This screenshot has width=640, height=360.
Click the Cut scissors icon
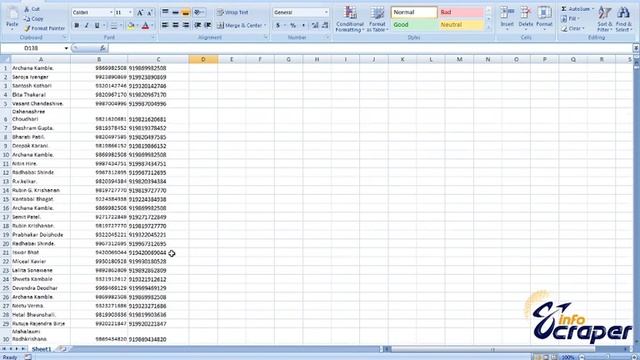pyautogui.click(x=27, y=9)
